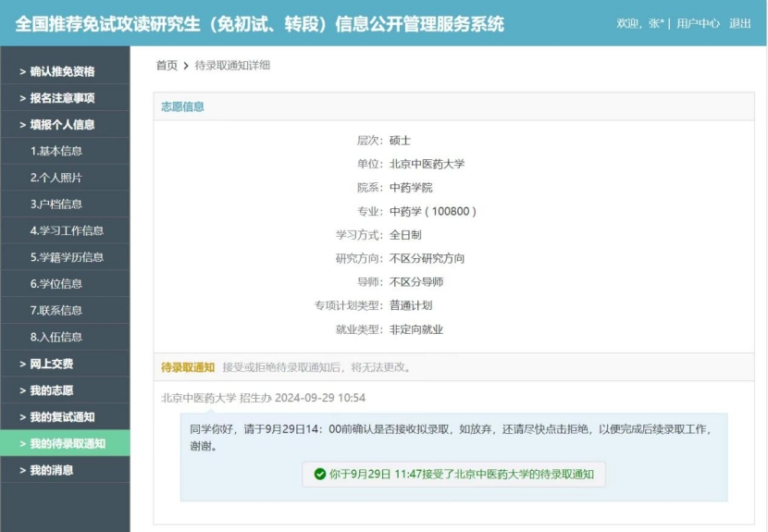This screenshot has width=768, height=532.
Task: Select 2.个人照片 in sidebar
Action: point(65,178)
